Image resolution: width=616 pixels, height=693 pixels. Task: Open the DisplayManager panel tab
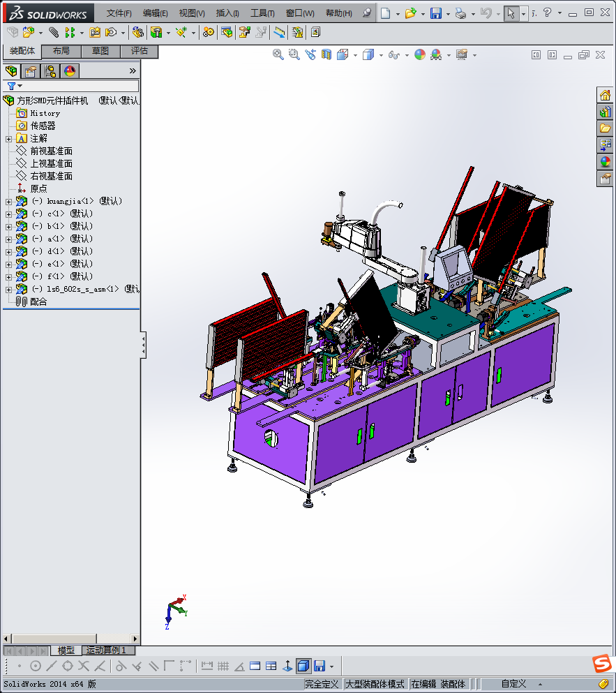coord(70,71)
